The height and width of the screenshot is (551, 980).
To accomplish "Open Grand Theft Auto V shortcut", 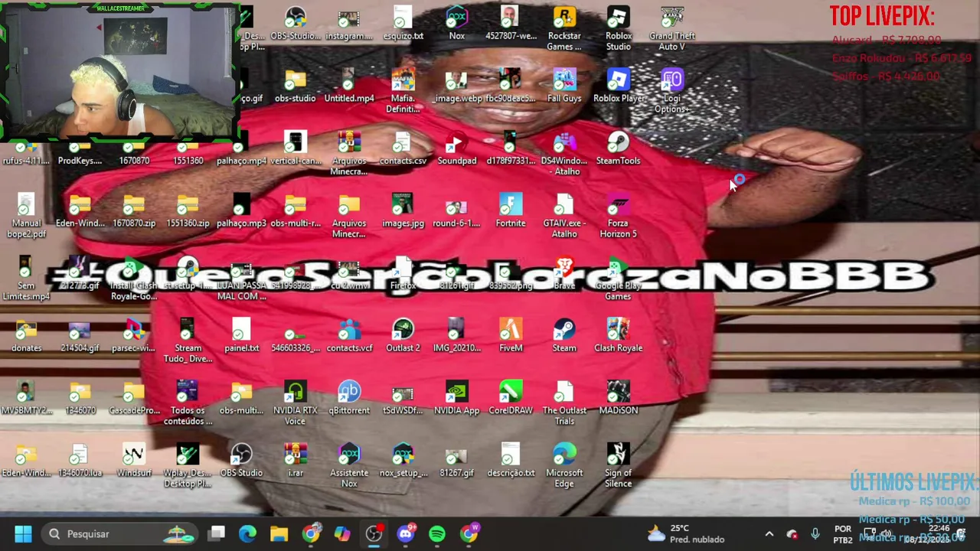I will tap(672, 29).
